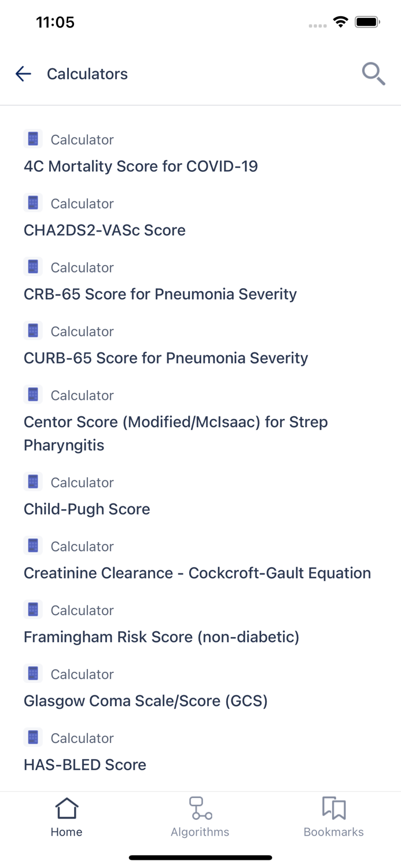Open Centor Score for Strep Pharyngitis

176,433
